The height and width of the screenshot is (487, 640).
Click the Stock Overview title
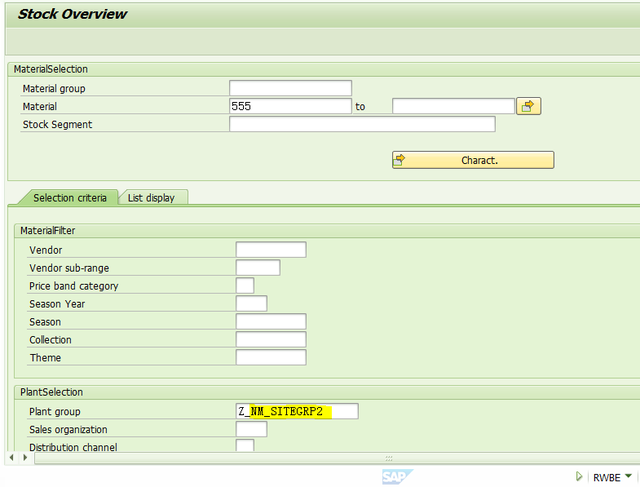click(72, 14)
